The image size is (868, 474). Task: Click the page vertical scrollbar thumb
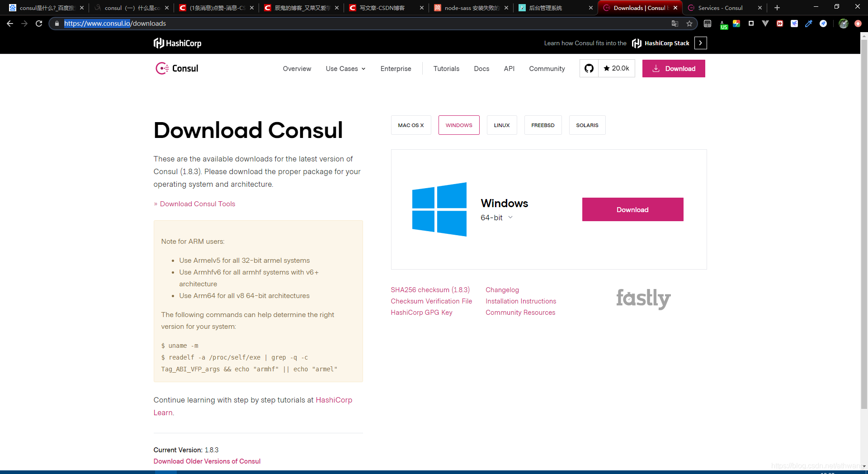(x=864, y=224)
